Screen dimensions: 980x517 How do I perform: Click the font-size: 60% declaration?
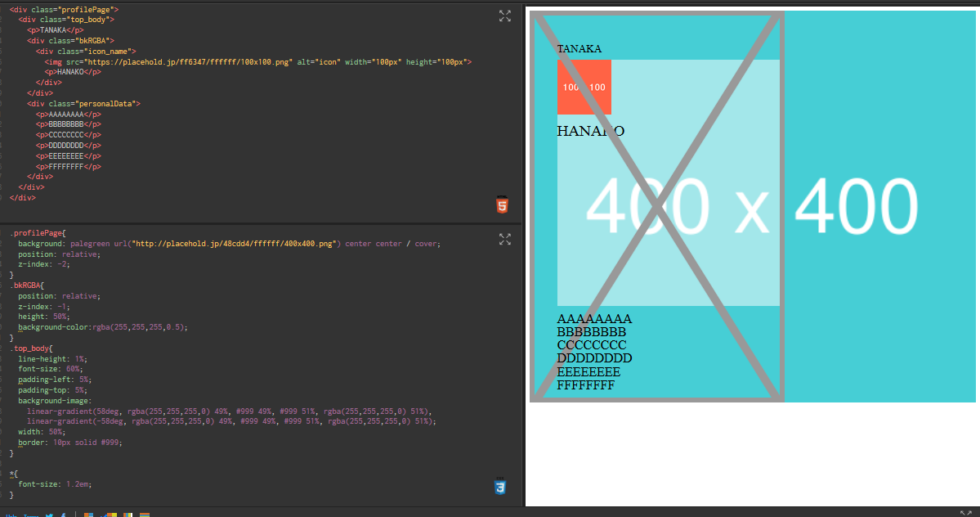(x=49, y=369)
